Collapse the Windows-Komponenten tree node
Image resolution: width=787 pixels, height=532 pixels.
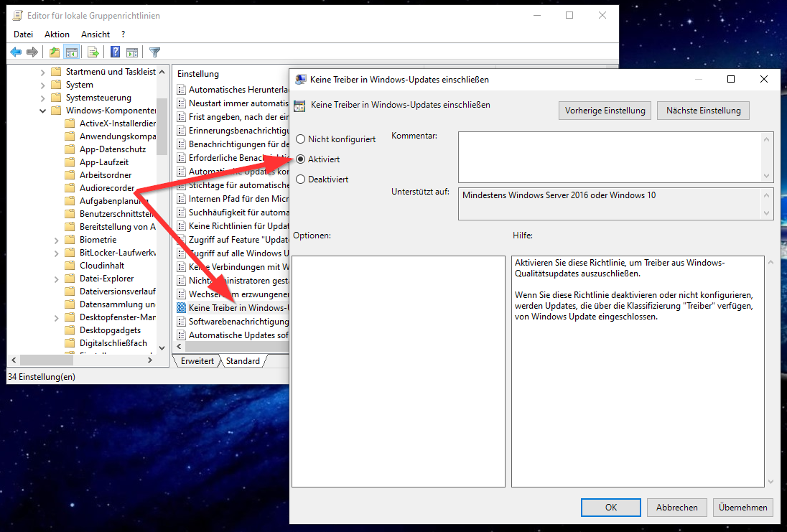tap(42, 111)
